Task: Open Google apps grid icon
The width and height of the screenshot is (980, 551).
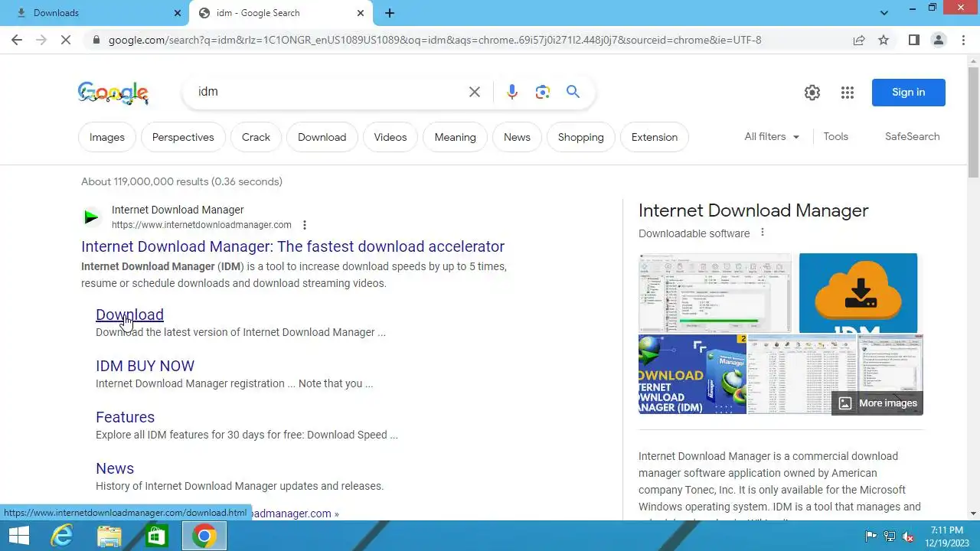Action: click(x=847, y=93)
